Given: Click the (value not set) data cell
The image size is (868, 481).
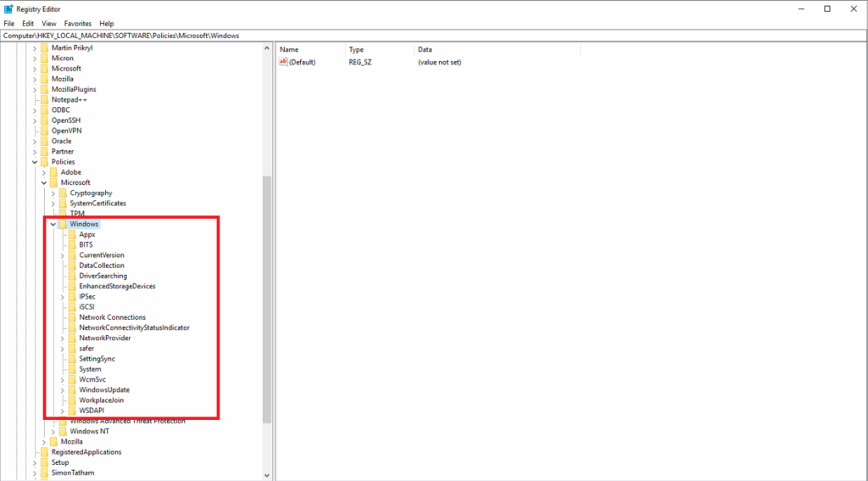Looking at the screenshot, I should click(x=440, y=62).
